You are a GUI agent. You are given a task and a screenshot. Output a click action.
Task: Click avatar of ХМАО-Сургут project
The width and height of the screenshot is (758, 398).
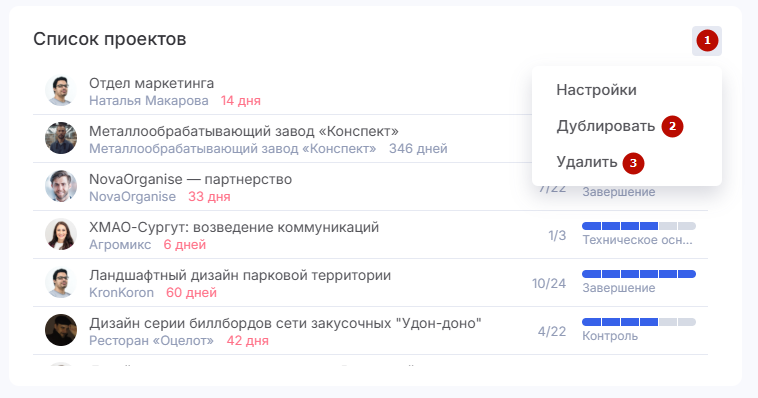61,234
